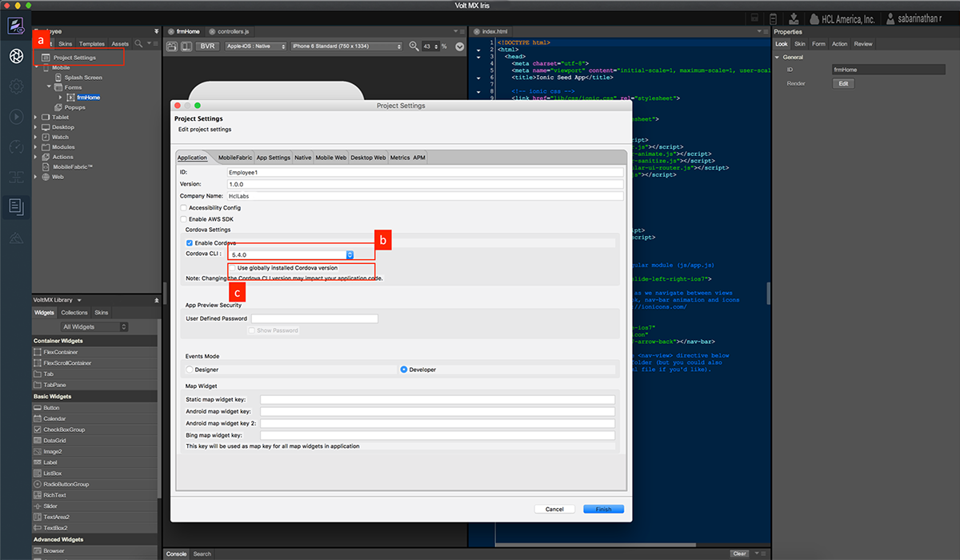Click the gear icon in left sidebar

click(x=15, y=86)
